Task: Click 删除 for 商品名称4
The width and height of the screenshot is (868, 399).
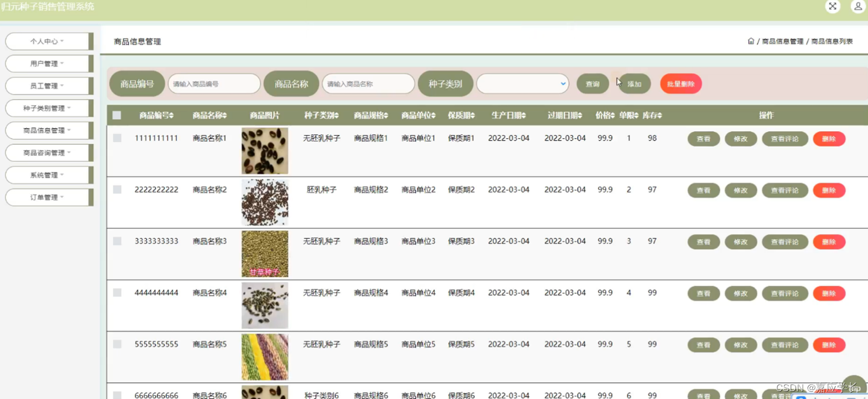Action: click(829, 293)
